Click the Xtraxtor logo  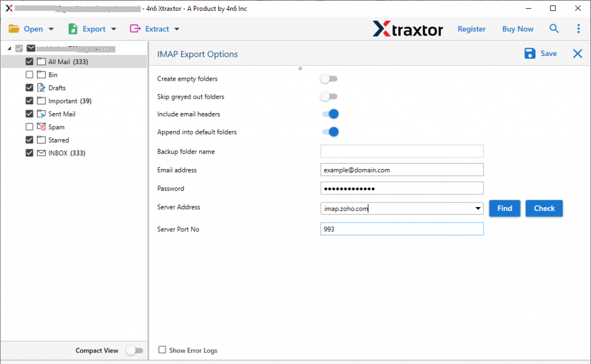click(x=408, y=29)
